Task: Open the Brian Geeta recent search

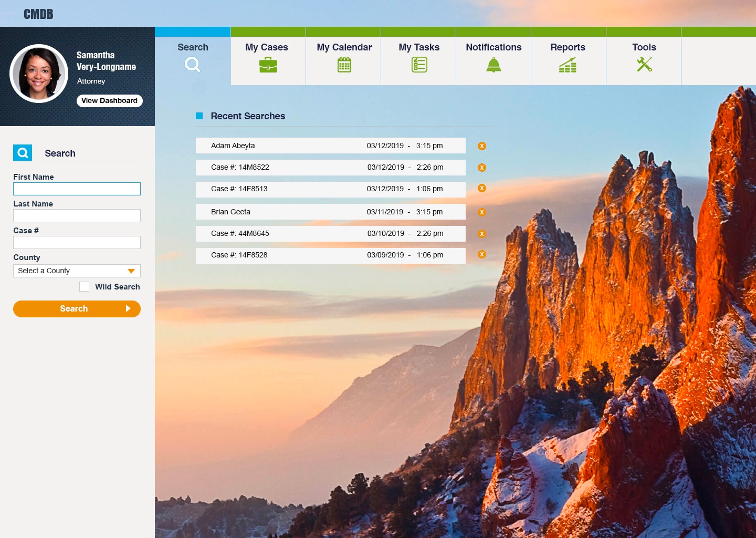Action: click(x=331, y=212)
